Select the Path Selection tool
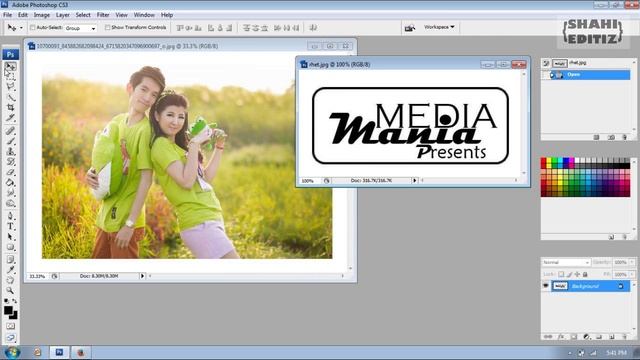 point(11,237)
